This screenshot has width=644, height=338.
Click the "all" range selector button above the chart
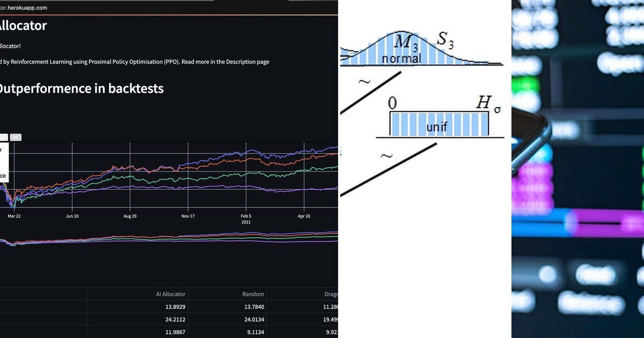pos(16,137)
